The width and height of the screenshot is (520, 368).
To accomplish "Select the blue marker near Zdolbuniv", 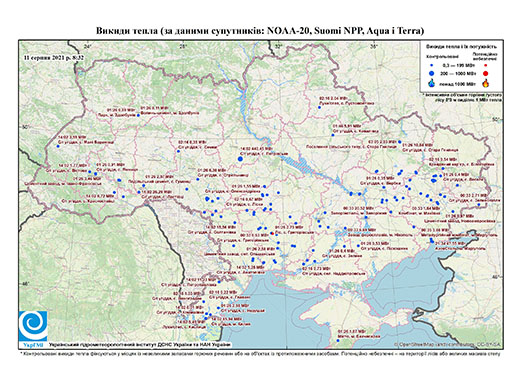I will (x=138, y=115).
